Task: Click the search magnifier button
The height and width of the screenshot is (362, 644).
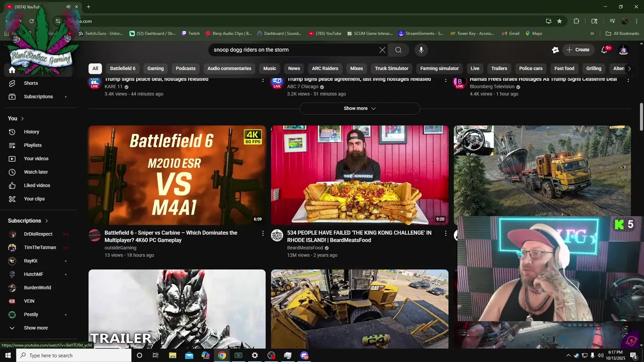Action: (x=398, y=50)
